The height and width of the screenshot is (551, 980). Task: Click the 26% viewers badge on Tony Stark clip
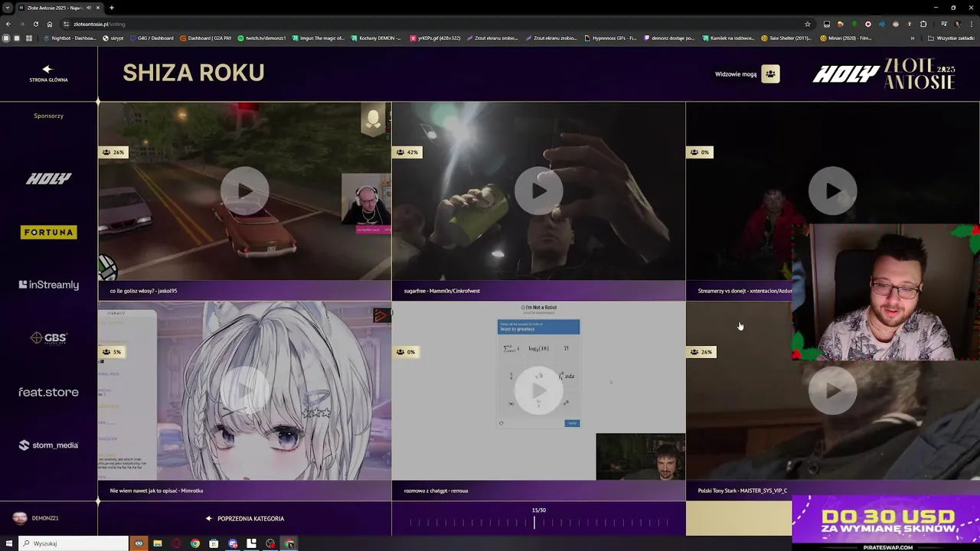(x=701, y=352)
